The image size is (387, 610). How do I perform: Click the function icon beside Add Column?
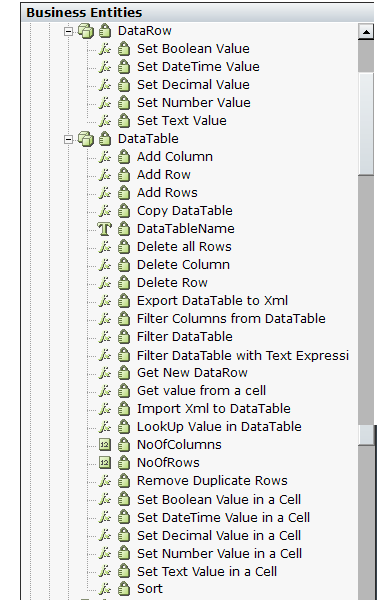pos(105,157)
